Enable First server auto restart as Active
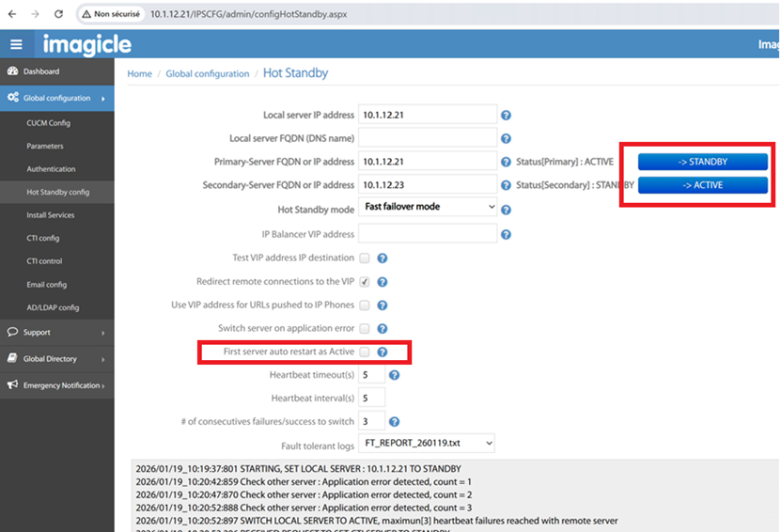This screenshot has height=532, width=781. (x=364, y=352)
